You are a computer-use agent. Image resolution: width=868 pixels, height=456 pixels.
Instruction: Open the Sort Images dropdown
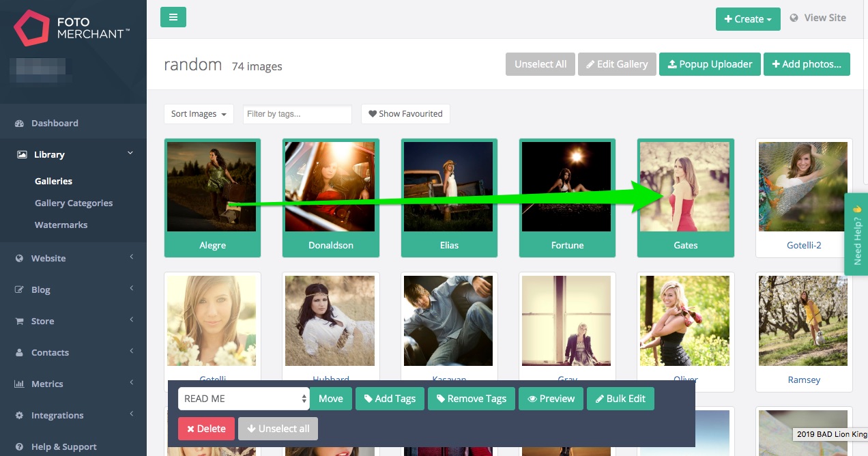tap(199, 114)
